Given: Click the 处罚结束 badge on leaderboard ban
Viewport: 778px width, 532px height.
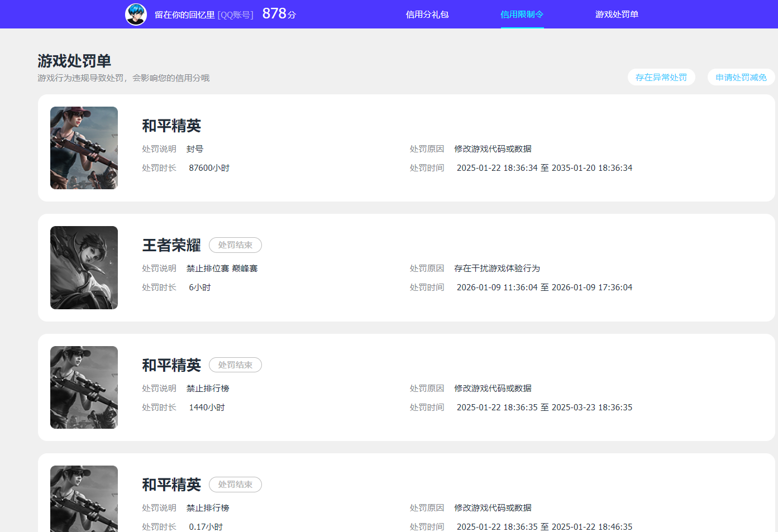Looking at the screenshot, I should point(235,365).
